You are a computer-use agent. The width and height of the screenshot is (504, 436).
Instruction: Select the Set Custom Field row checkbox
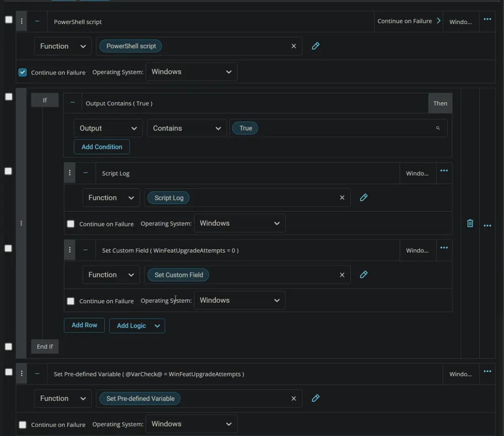[x=9, y=248]
